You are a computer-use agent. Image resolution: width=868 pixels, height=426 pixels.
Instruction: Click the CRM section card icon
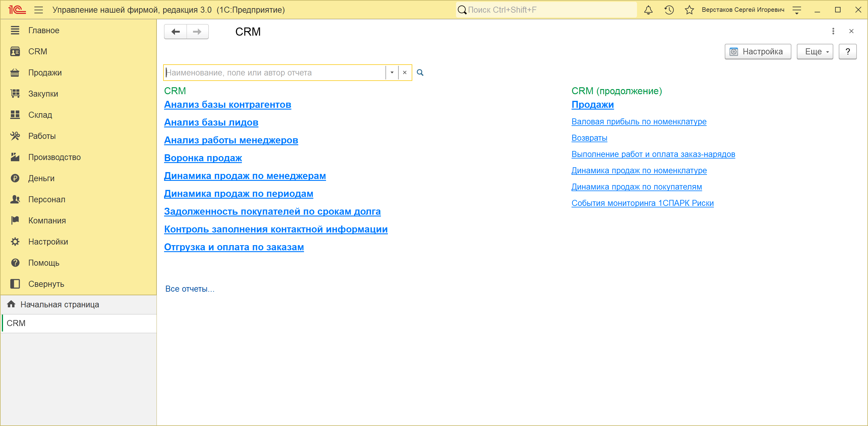15,51
